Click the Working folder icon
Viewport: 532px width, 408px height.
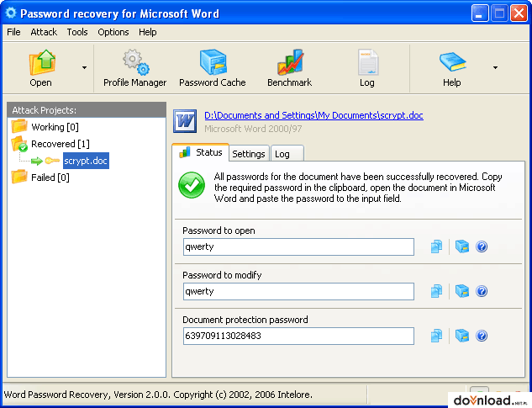pyautogui.click(x=19, y=126)
